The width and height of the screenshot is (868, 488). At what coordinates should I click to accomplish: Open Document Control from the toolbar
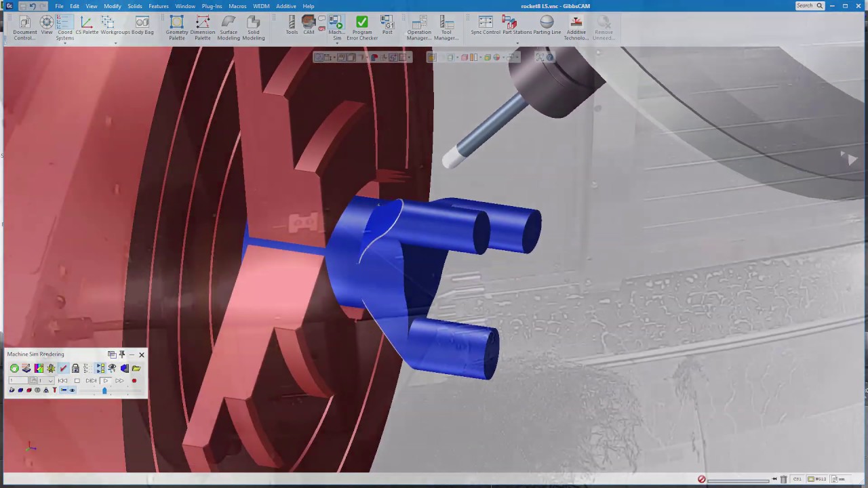coord(25,28)
